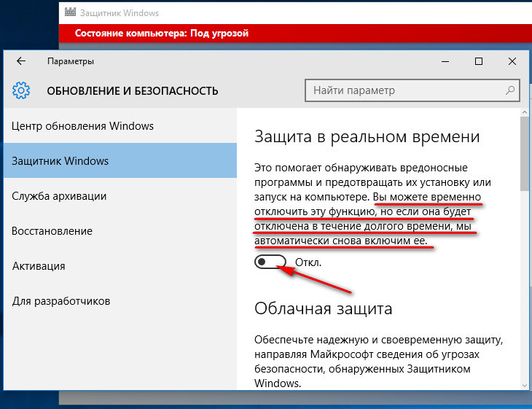Open Служба архивации section

point(60,196)
